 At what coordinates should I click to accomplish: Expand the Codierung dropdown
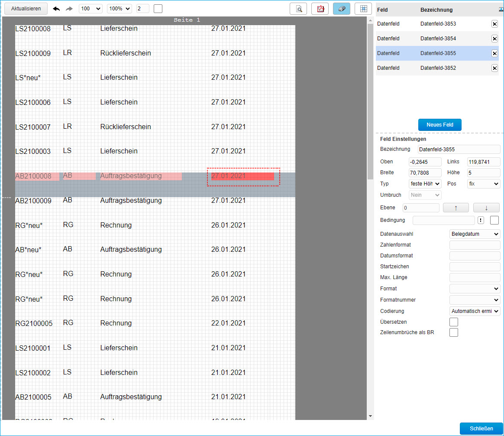pos(475,311)
